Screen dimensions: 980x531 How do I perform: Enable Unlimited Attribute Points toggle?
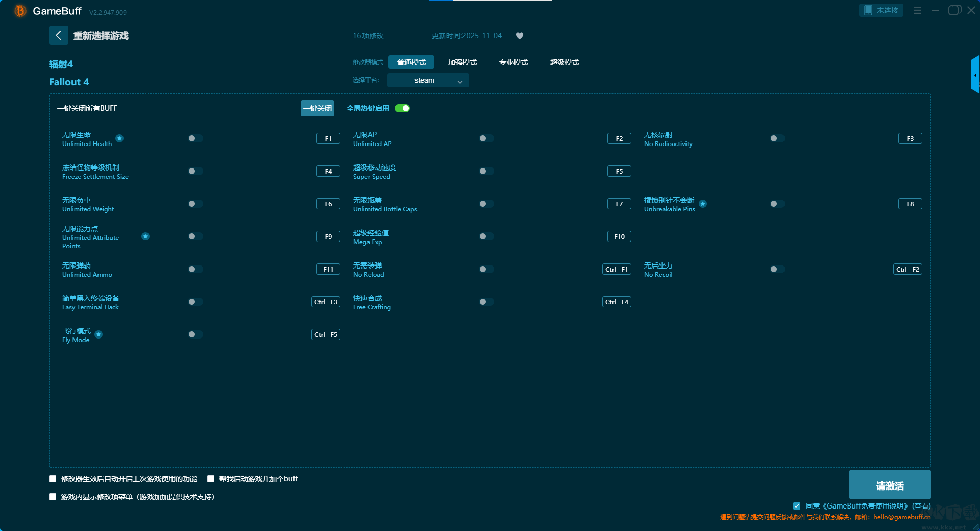coord(195,236)
